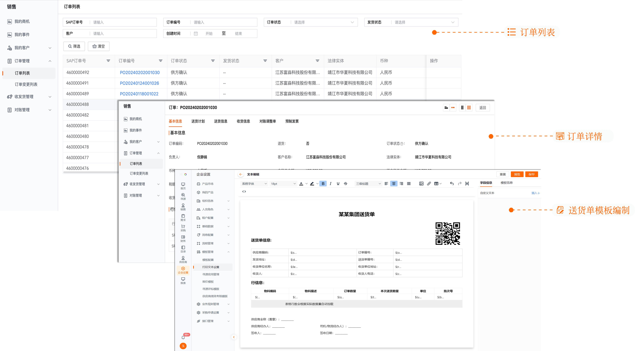Toggle bold formatting in text editor
Screen dimensions: 644x351
pos(323,184)
